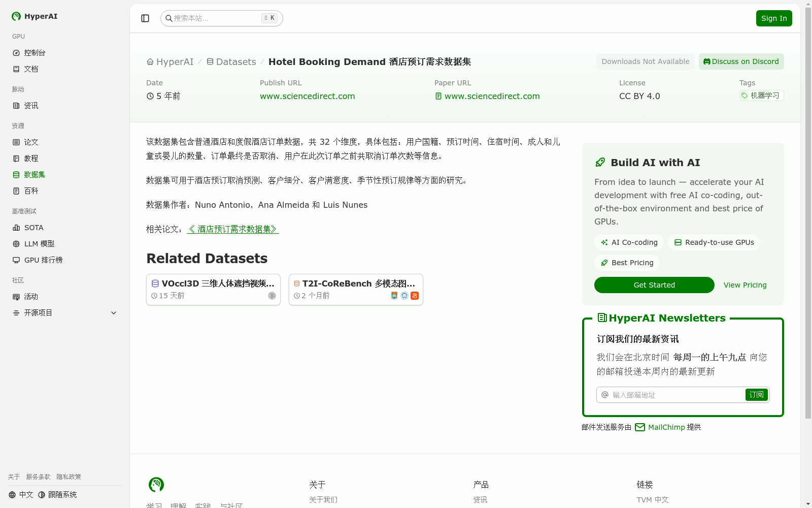Open the Paper URL www.sciencedirect.com link
The image size is (812, 508).
pos(487,97)
